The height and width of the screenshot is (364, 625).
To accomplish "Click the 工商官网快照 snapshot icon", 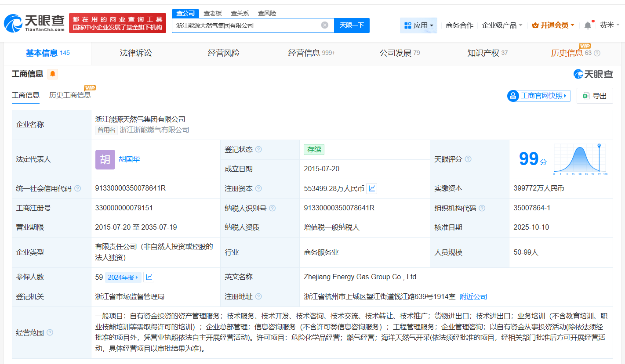I will pos(512,95).
